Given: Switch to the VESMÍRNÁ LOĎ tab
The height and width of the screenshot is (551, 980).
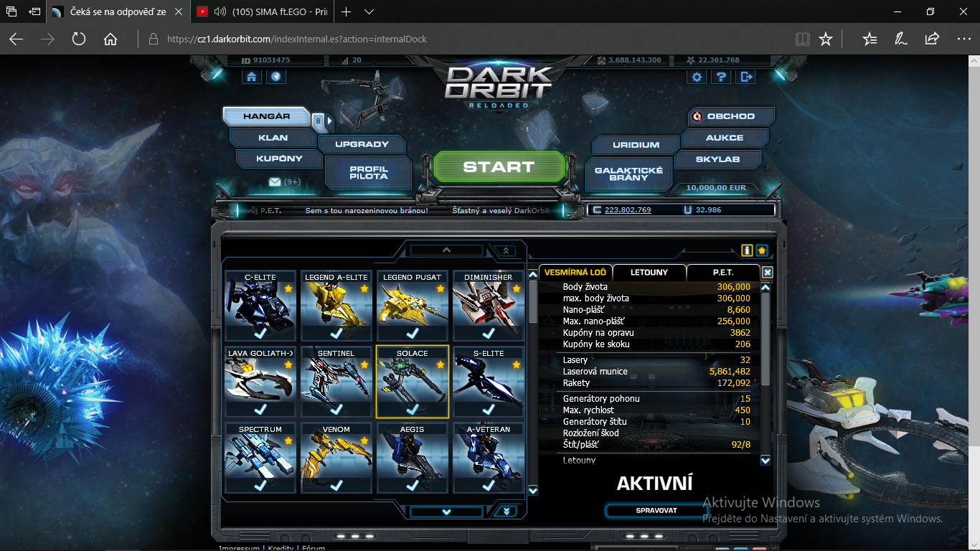Looking at the screenshot, I should pos(575,272).
